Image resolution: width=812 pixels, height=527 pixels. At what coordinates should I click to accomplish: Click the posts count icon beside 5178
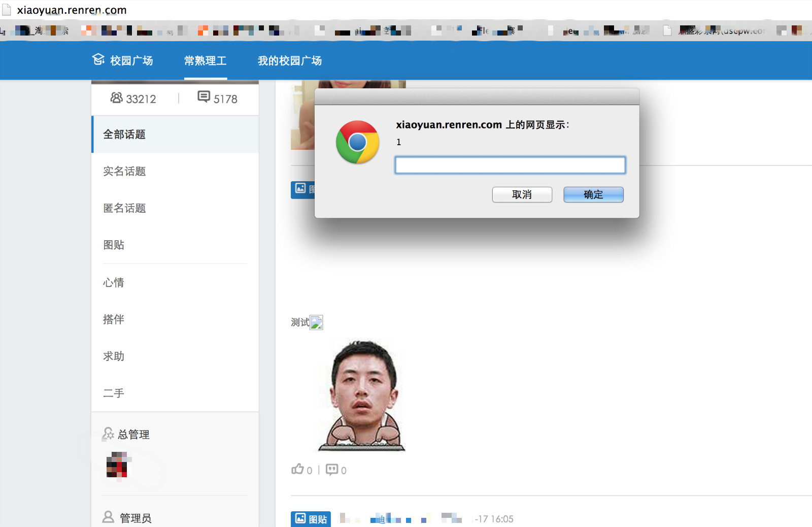(x=204, y=96)
